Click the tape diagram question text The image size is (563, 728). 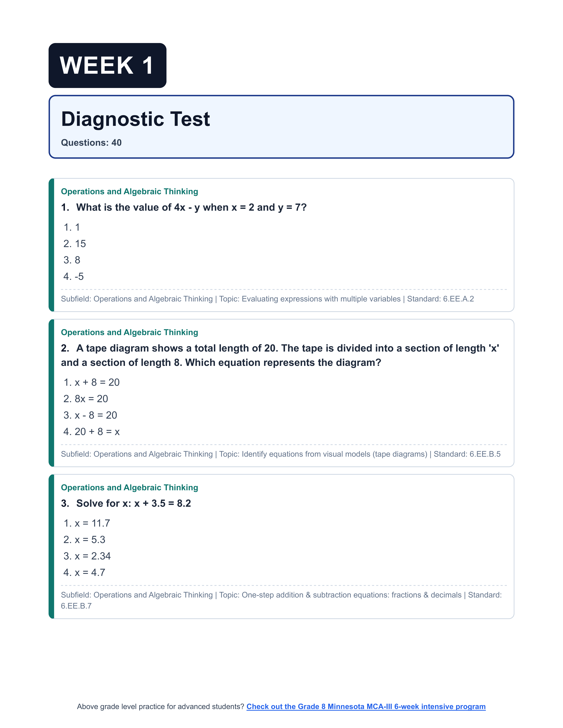coord(280,355)
